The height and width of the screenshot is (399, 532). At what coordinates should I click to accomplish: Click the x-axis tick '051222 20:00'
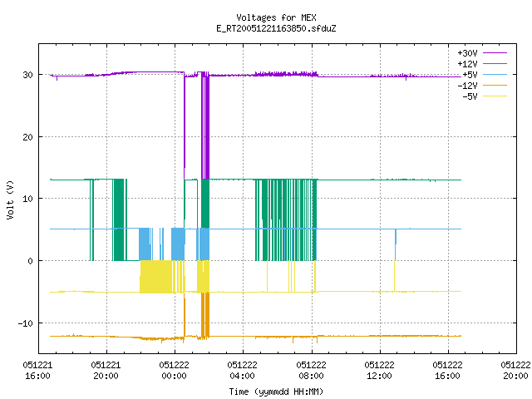[515, 371]
